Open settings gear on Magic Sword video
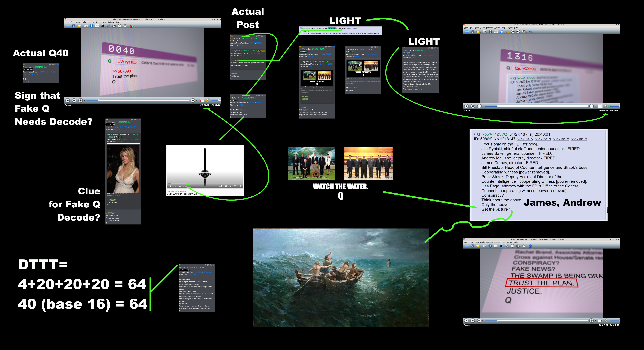The height and width of the screenshot is (350, 644). 226,186
